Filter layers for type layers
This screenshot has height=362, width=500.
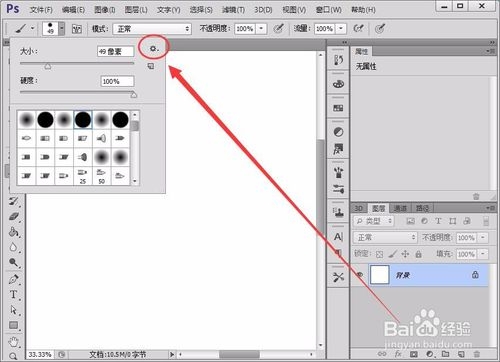pos(438,221)
